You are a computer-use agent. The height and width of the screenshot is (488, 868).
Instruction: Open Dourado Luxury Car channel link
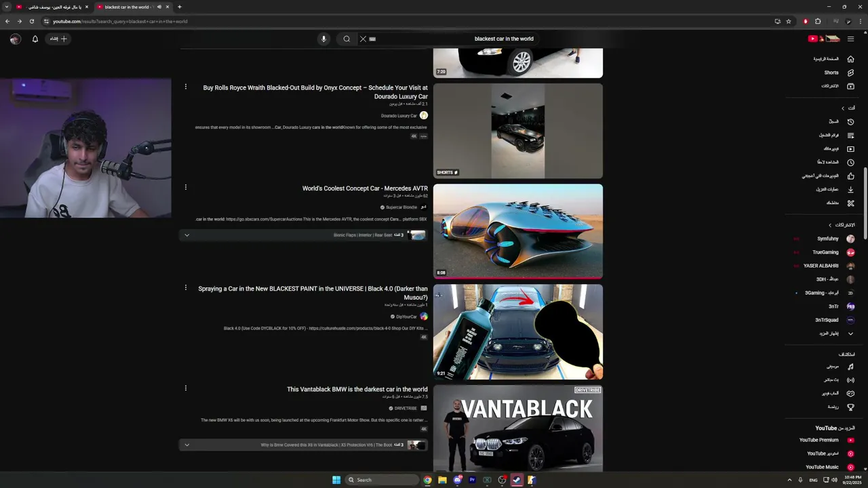pyautogui.click(x=399, y=116)
